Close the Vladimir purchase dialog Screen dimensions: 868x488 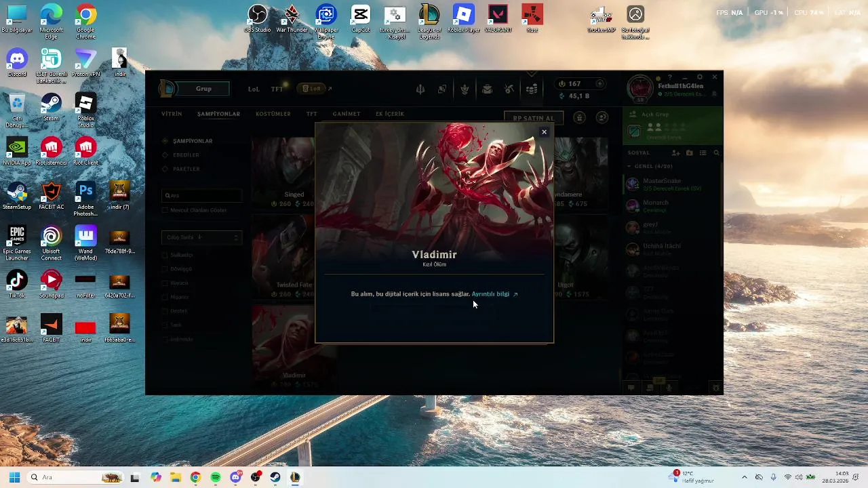point(544,132)
